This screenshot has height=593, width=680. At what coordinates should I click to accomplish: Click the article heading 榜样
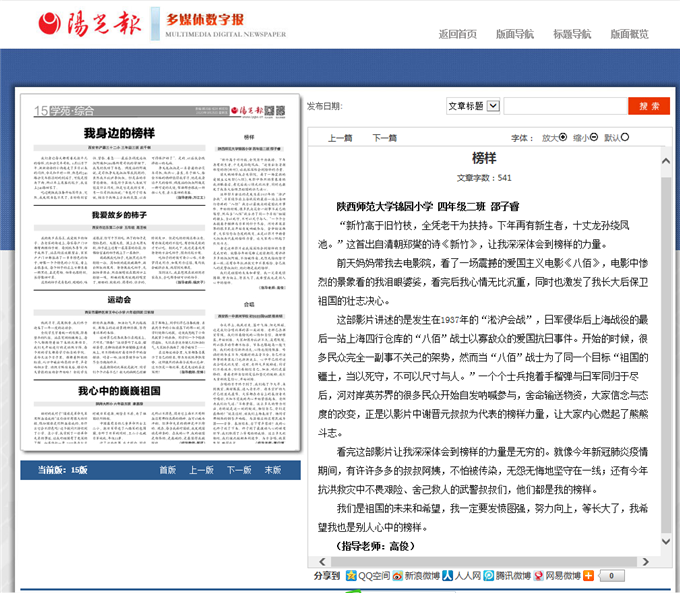(484, 158)
